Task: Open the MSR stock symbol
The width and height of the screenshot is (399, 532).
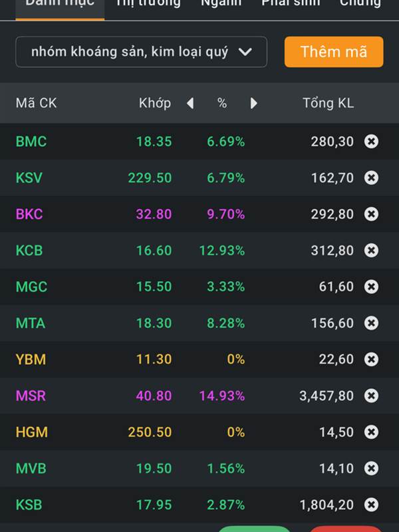Action: [31, 396]
